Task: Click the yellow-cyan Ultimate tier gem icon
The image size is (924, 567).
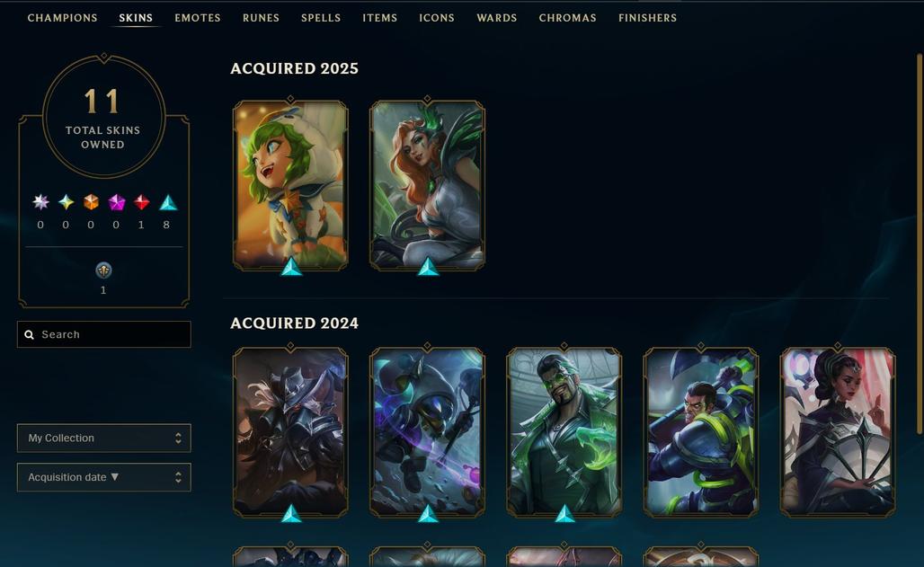Action: (66, 202)
